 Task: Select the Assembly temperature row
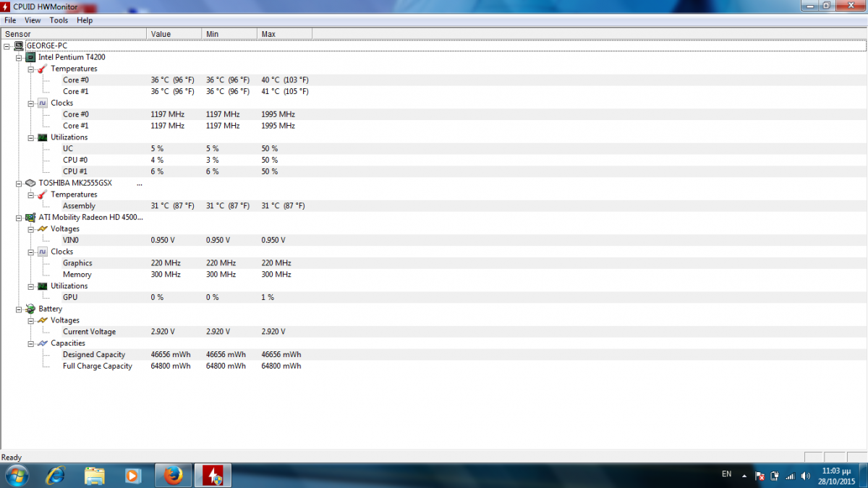tap(434, 206)
